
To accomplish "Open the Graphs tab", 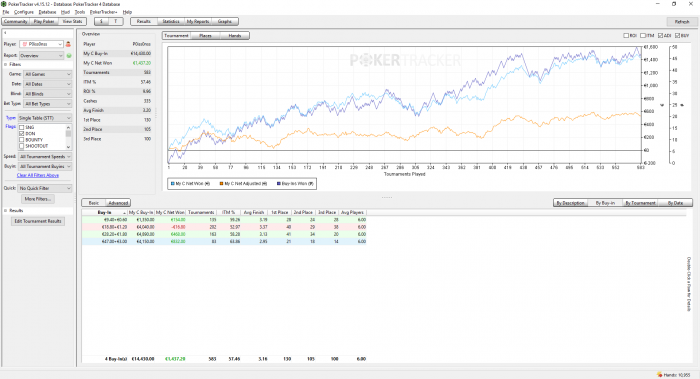I will point(225,21).
